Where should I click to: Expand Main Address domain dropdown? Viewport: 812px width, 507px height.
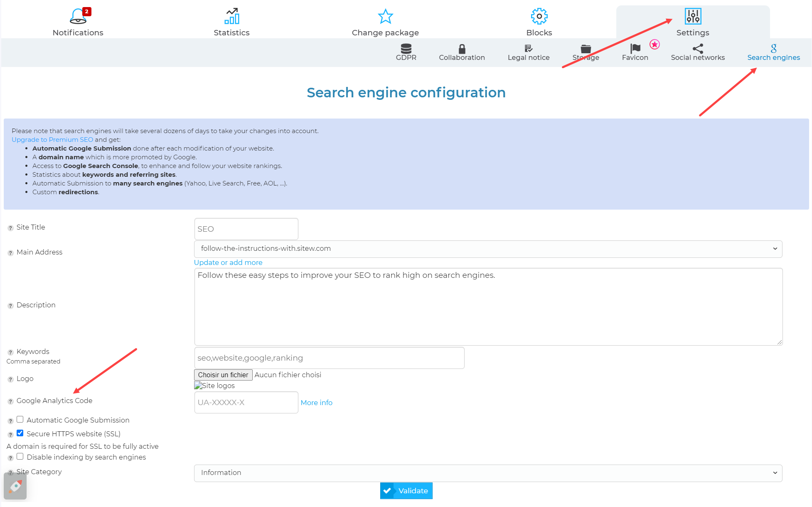pyautogui.click(x=775, y=247)
